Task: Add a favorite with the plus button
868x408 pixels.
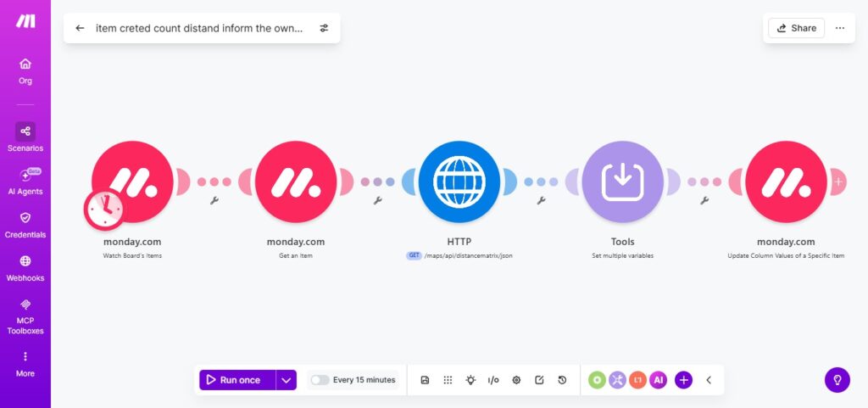Action: point(683,380)
